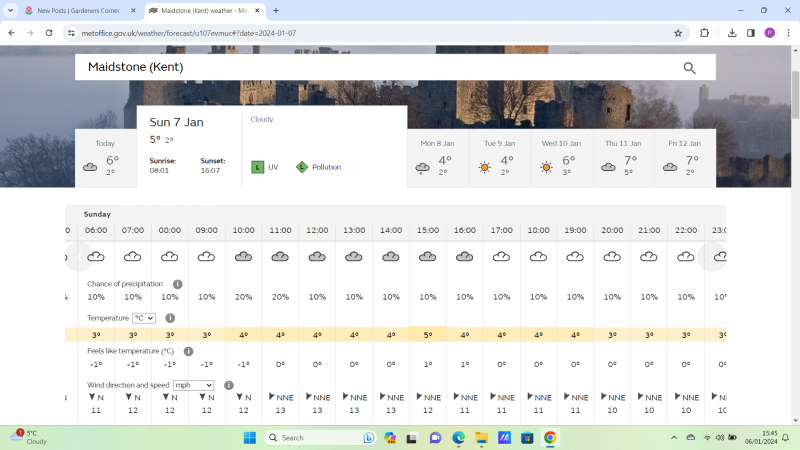Open chance of precipitation info icon
The image size is (800, 450).
coord(177,284)
